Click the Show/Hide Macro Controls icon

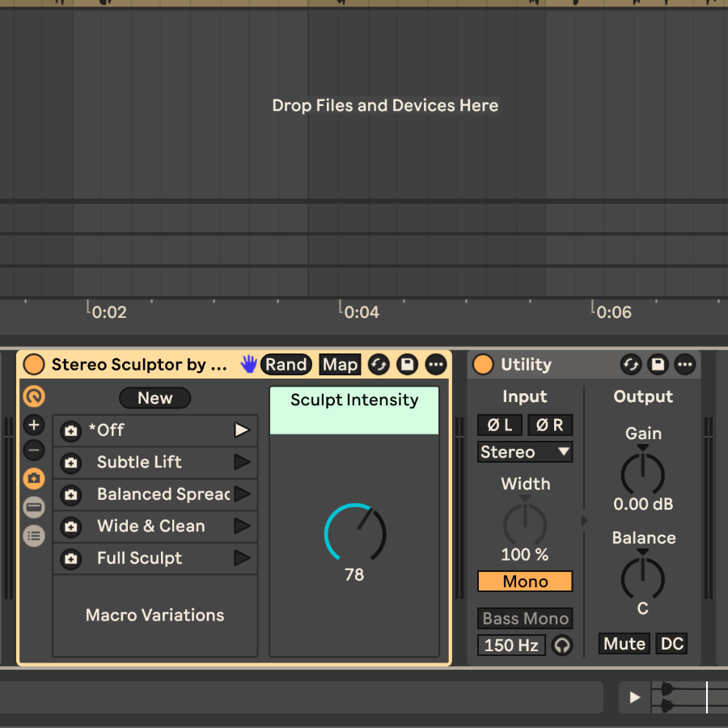pyautogui.click(x=34, y=396)
